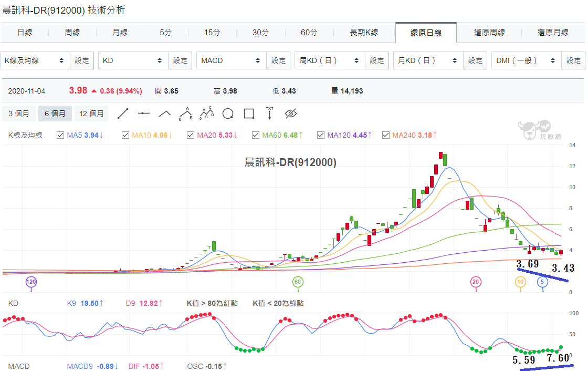Open the 60分 chart tab
The image size is (588, 371).
pyautogui.click(x=309, y=33)
